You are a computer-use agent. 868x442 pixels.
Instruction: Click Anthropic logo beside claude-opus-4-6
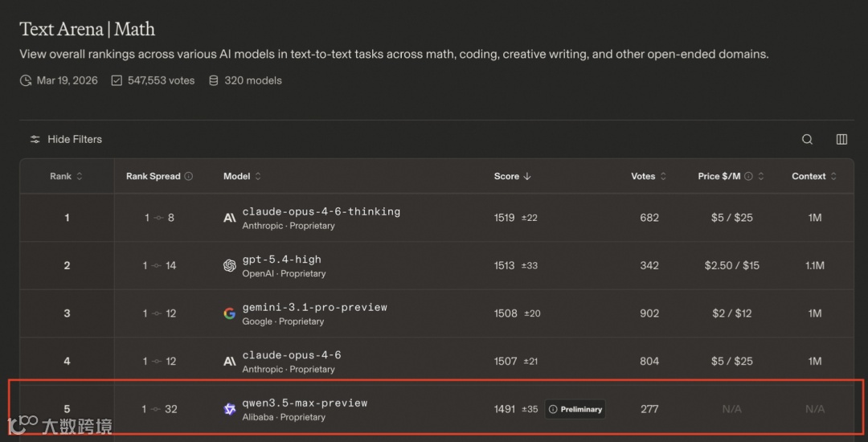click(230, 362)
